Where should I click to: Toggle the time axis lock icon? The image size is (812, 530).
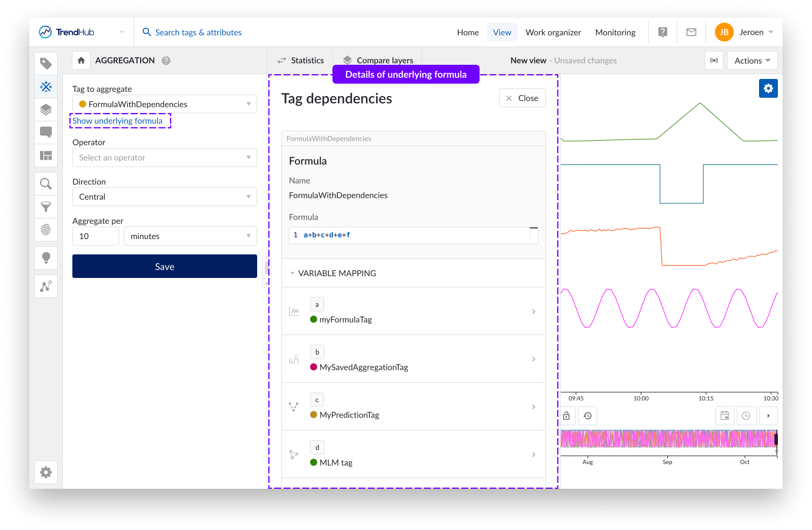[x=566, y=416]
